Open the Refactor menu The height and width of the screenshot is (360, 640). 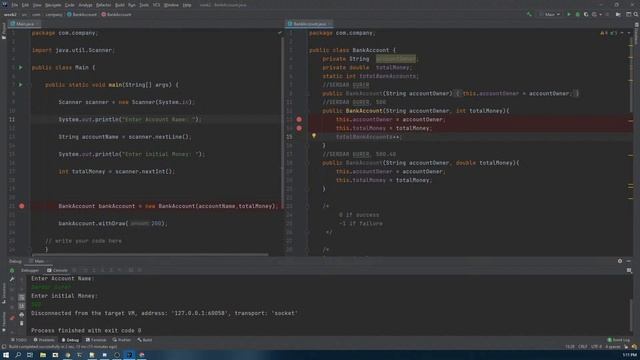click(103, 5)
